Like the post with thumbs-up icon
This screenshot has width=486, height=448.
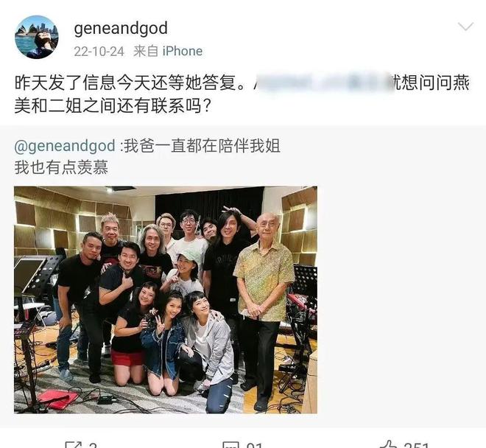390,445
